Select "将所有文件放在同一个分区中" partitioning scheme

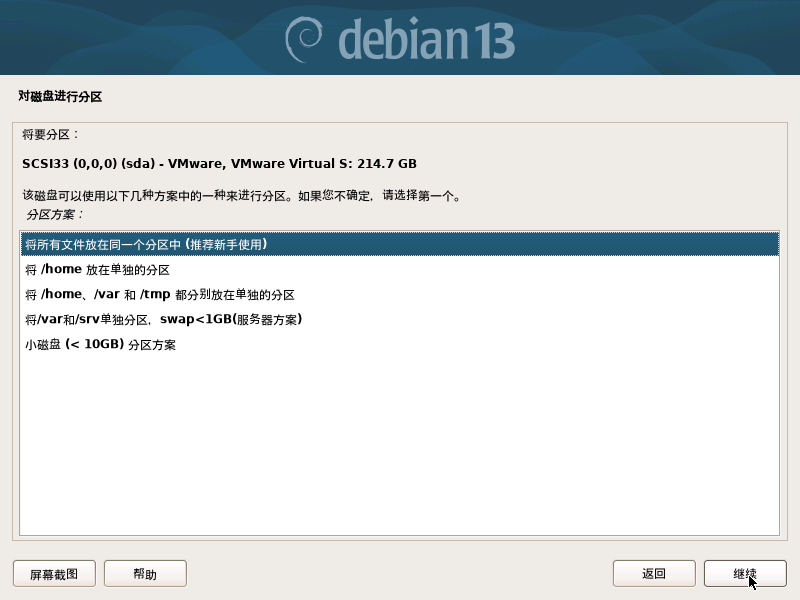point(399,244)
